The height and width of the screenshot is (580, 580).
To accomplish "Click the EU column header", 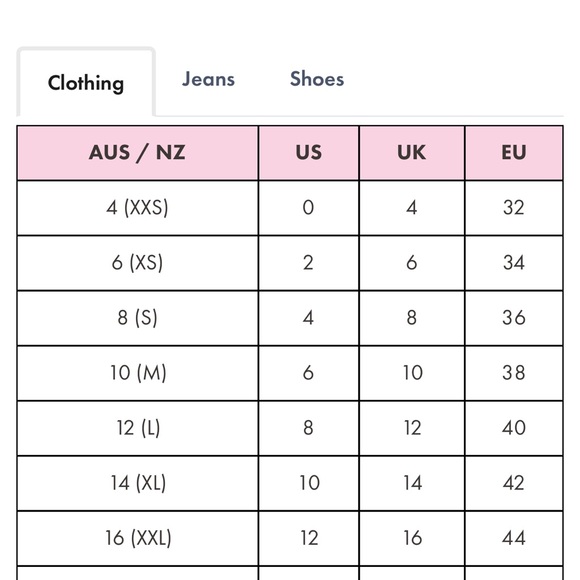I will click(x=514, y=153).
